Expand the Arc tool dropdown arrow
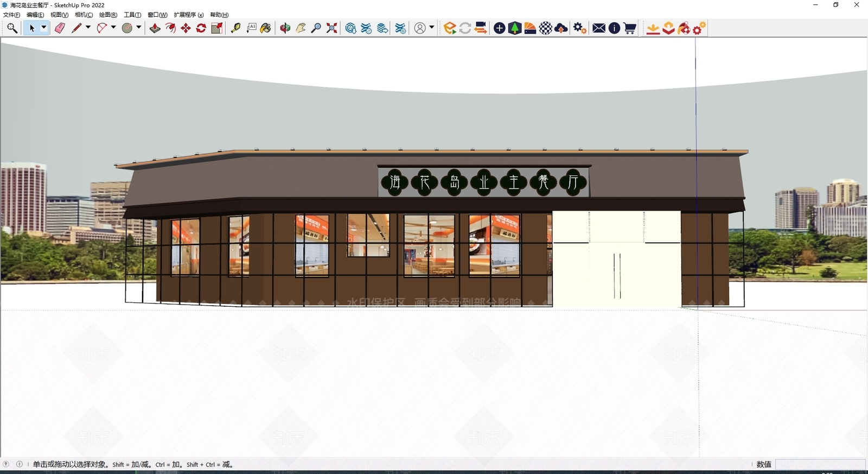The width and height of the screenshot is (868, 474). click(x=113, y=28)
